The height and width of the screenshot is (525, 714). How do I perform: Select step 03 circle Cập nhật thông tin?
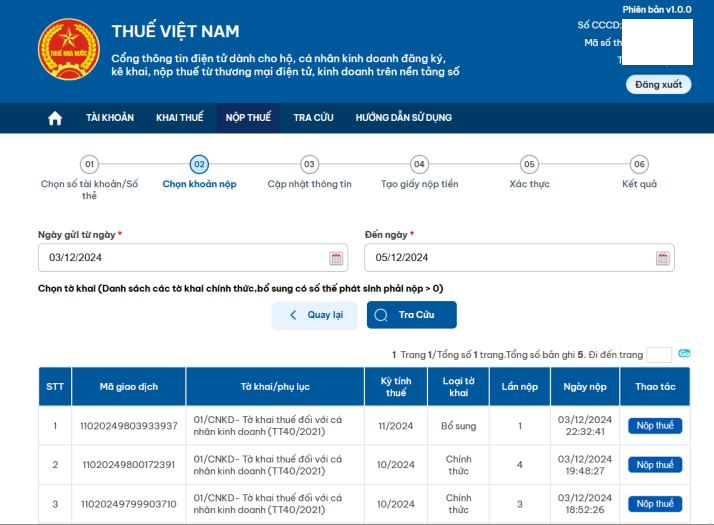click(309, 164)
